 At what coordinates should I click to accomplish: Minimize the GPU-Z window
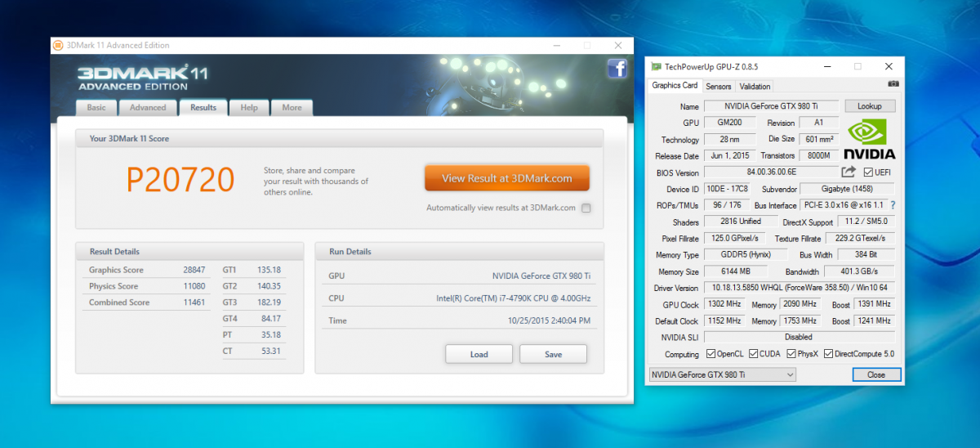(x=826, y=66)
